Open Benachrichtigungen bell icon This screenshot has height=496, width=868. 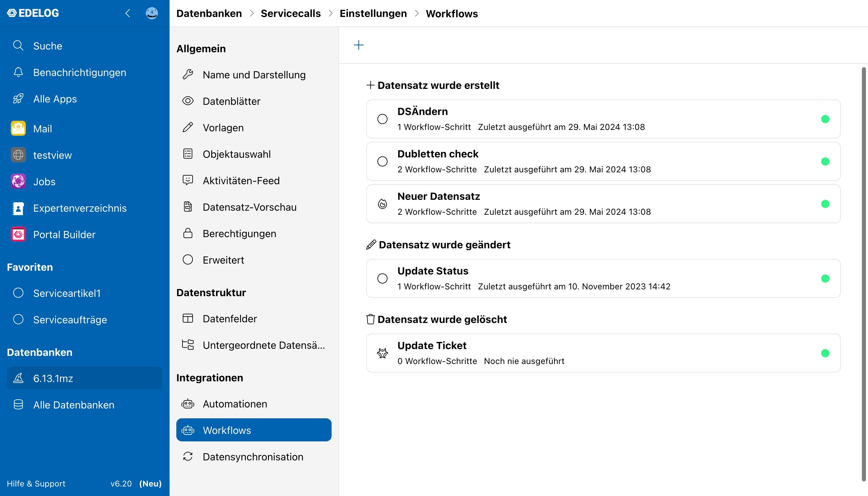click(18, 72)
